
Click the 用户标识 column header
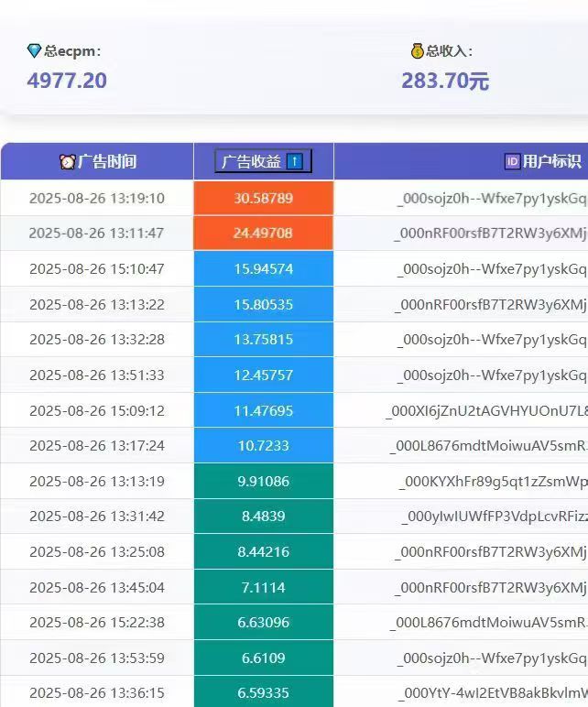pyautogui.click(x=461, y=161)
